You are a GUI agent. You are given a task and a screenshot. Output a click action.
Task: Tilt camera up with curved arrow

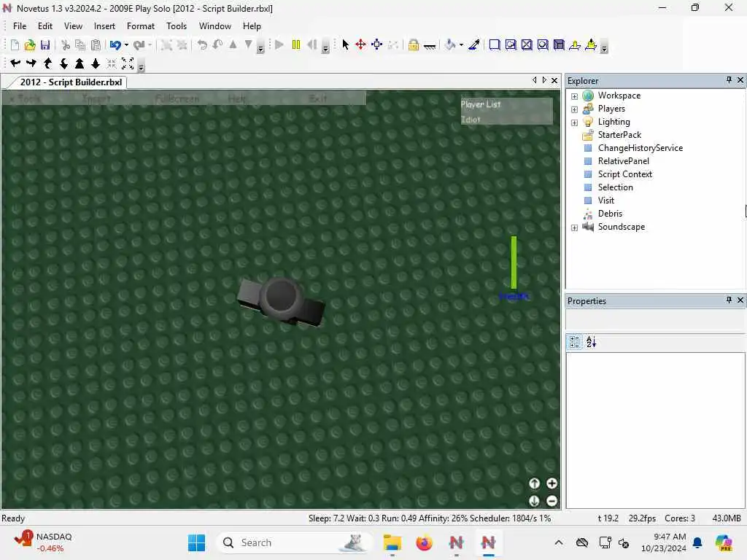pyautogui.click(x=47, y=63)
